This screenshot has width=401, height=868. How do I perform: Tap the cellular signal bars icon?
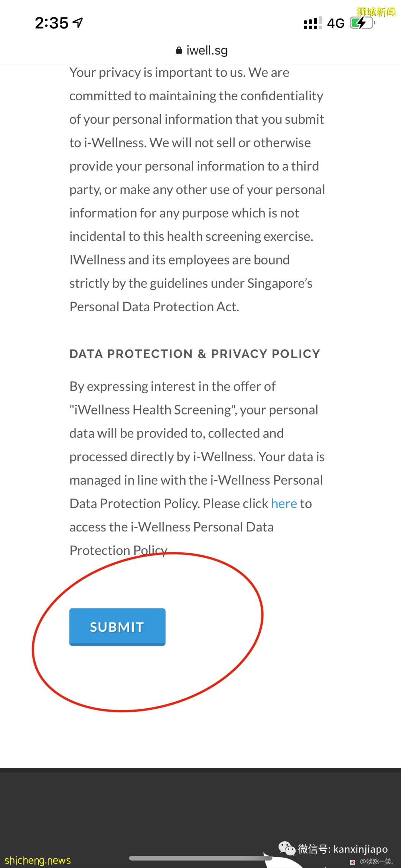pos(313,23)
